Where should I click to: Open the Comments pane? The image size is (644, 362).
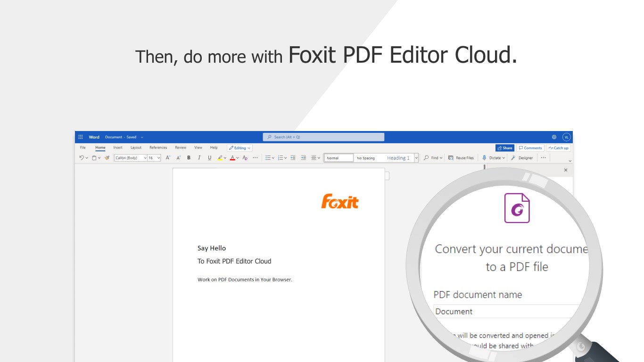click(530, 148)
